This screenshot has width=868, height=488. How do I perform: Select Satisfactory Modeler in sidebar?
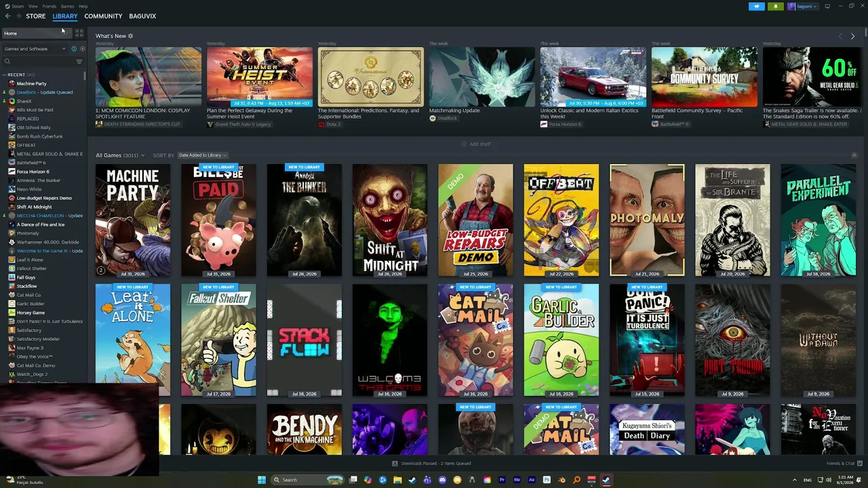(x=44, y=339)
